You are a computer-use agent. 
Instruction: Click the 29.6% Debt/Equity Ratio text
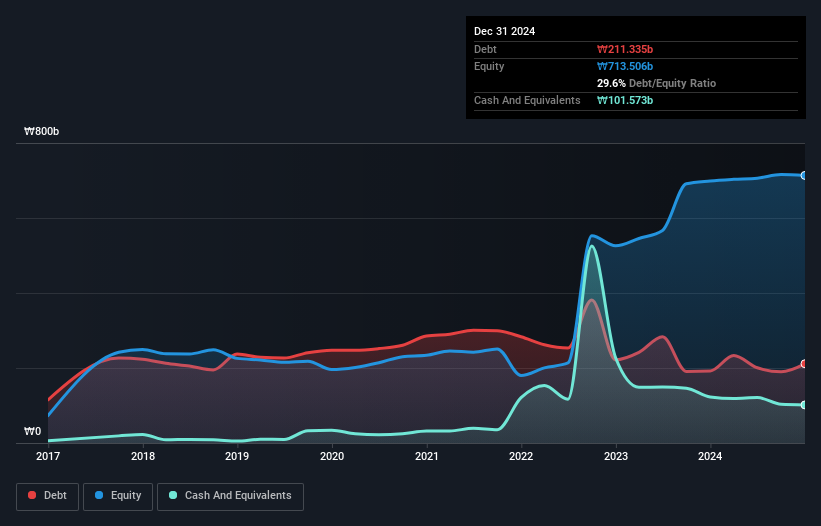pos(656,83)
